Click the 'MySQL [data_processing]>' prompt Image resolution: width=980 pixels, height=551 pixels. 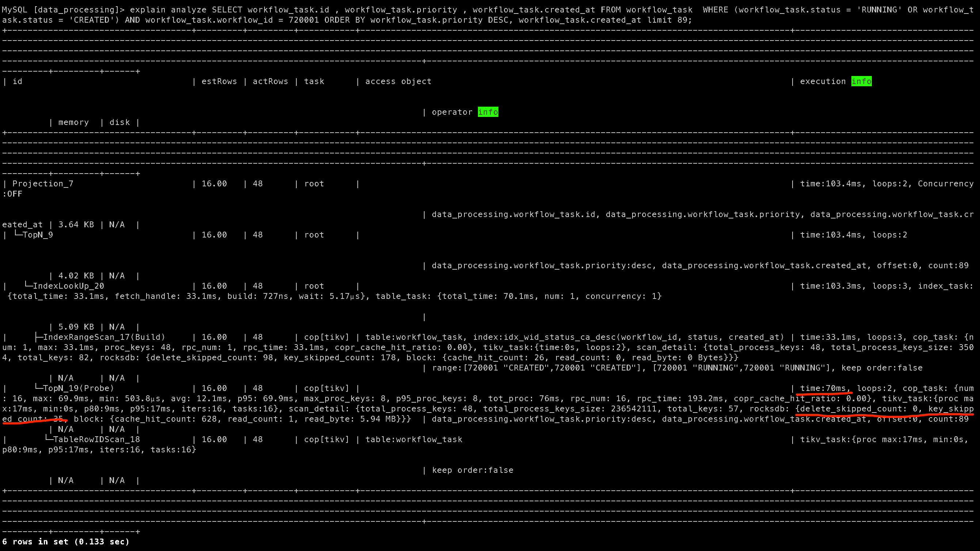63,10
